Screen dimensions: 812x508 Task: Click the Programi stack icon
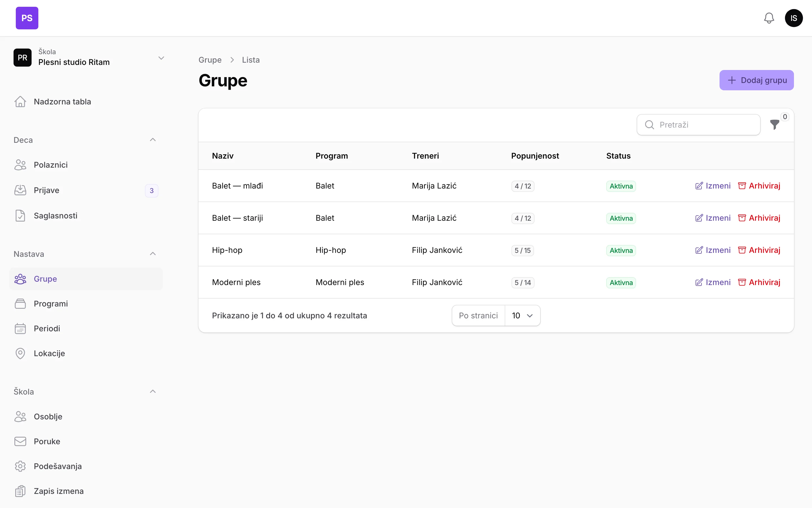click(20, 304)
